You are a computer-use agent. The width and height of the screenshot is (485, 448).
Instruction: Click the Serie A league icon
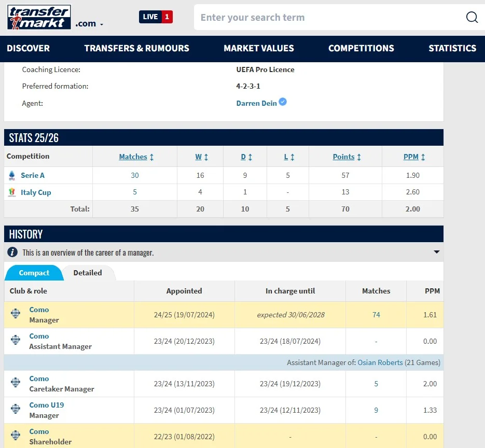tap(12, 175)
